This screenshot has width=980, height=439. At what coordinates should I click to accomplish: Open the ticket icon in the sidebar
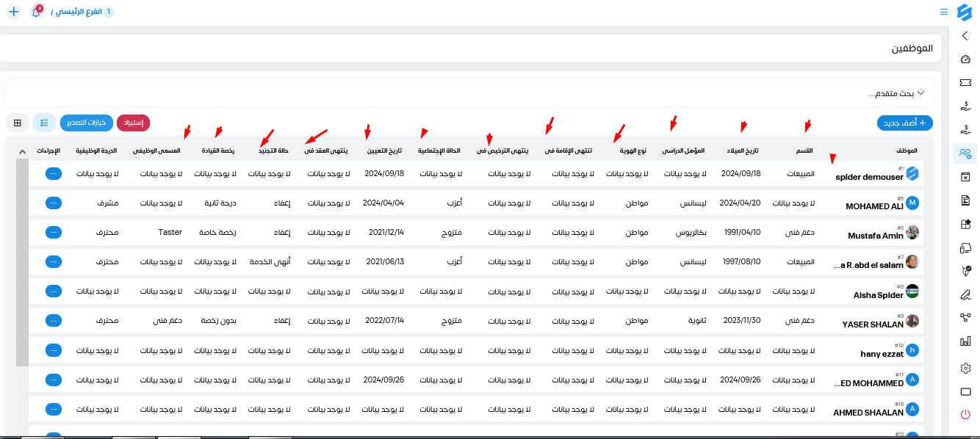click(x=966, y=83)
